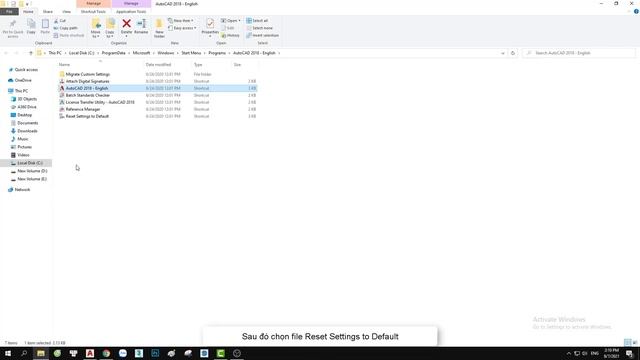
Task: Open the Move to dropdown
Action: (96, 34)
